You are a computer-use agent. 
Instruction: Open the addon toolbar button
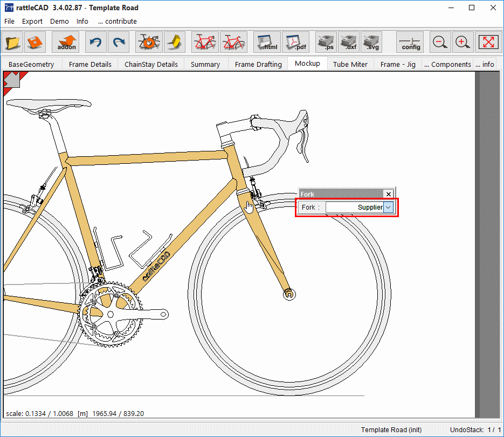pos(66,42)
